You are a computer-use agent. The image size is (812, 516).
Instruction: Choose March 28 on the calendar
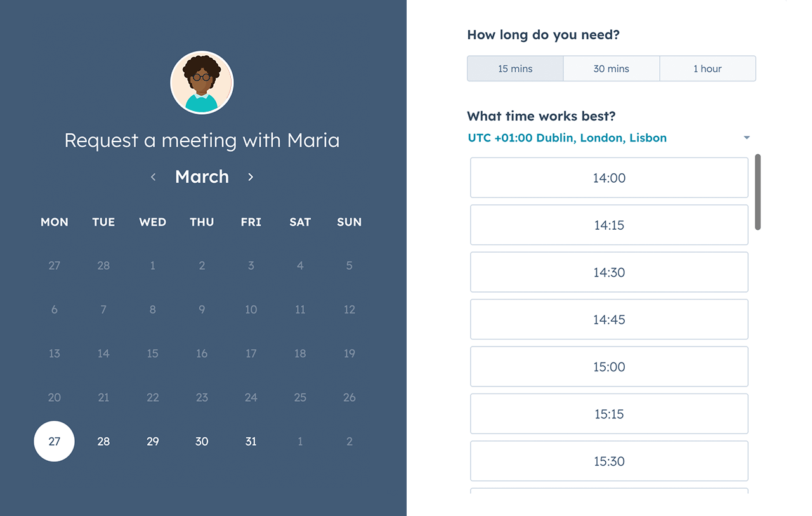point(103,441)
